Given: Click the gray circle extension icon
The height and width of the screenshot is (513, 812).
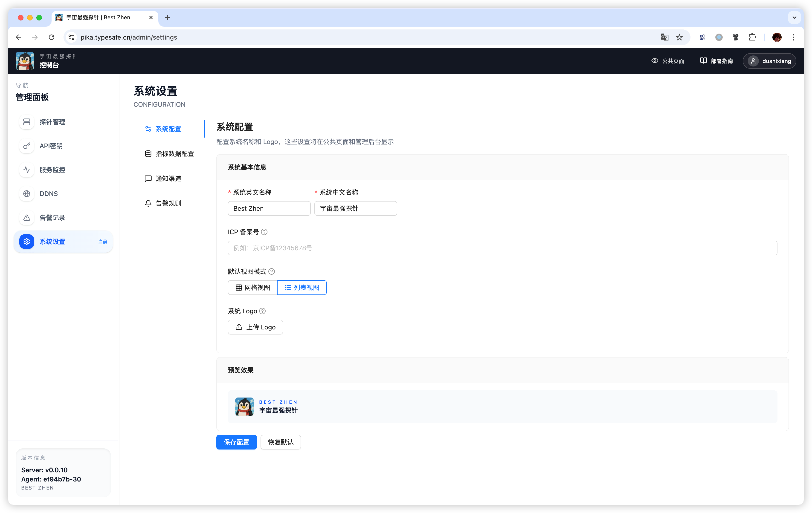Looking at the screenshot, I should click(x=719, y=37).
